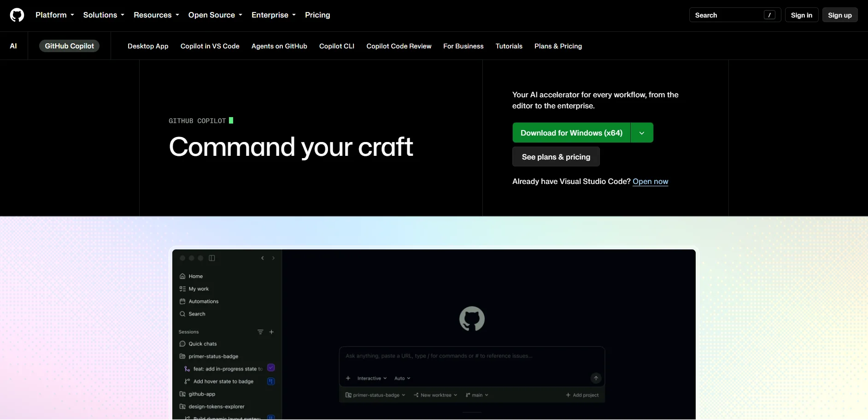The height and width of the screenshot is (420, 868).
Task: Select the feat: add in-progress state session
Action: 229,369
